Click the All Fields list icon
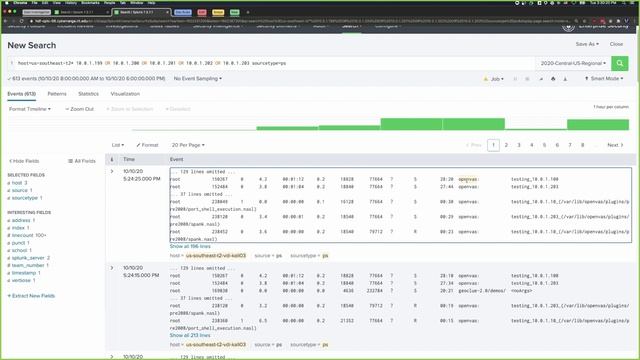The width and height of the screenshot is (640, 360). tap(70, 161)
